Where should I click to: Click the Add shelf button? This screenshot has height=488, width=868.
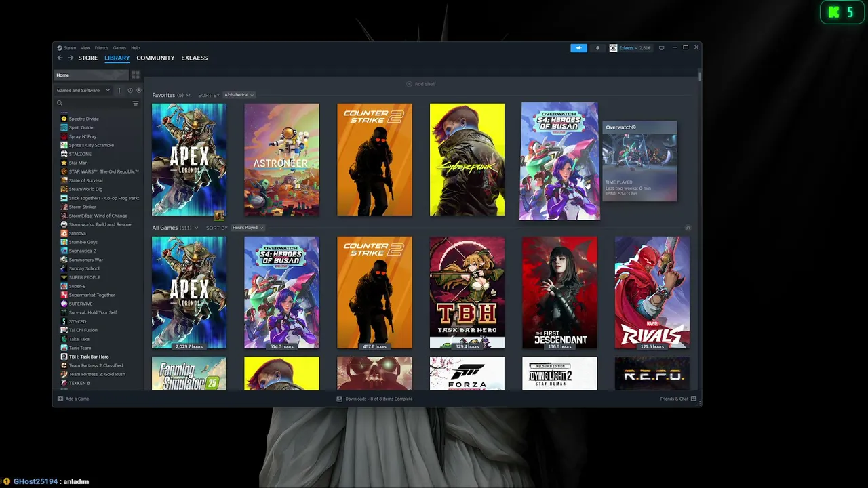[421, 84]
